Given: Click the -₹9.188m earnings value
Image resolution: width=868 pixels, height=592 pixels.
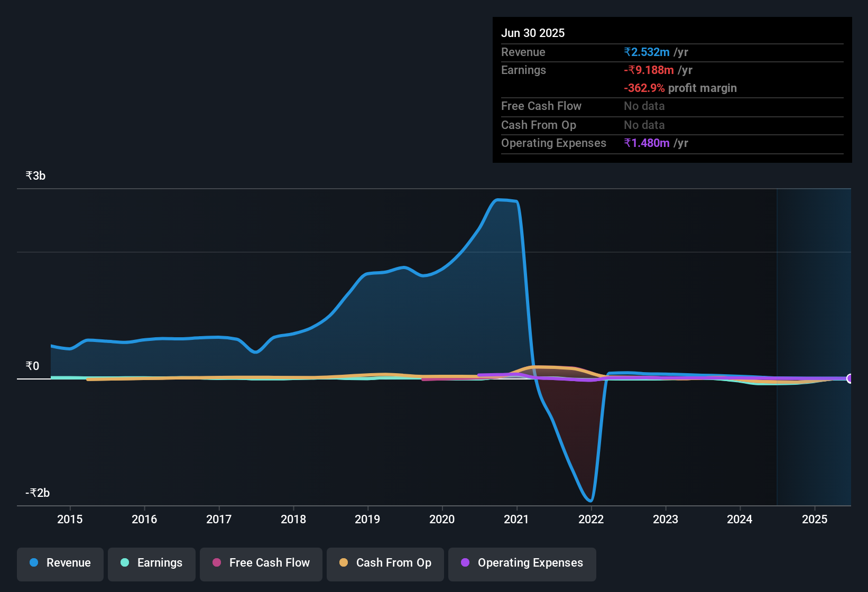Looking at the screenshot, I should [649, 70].
